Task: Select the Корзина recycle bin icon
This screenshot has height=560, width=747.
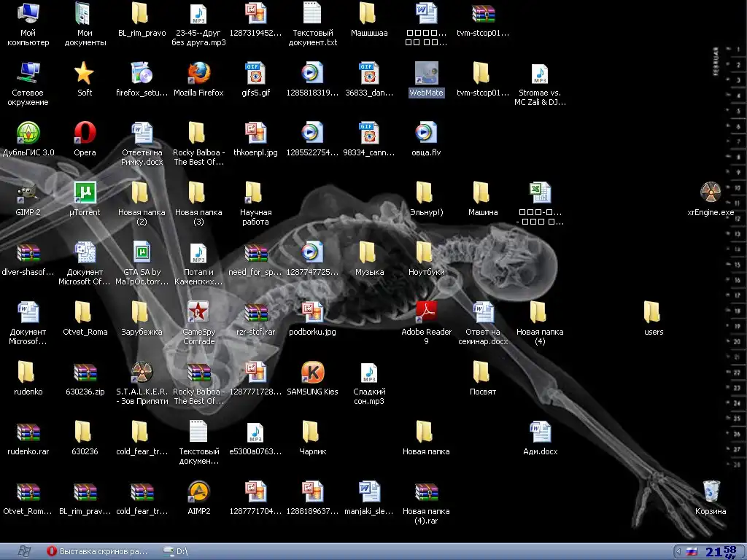Action: click(x=711, y=492)
